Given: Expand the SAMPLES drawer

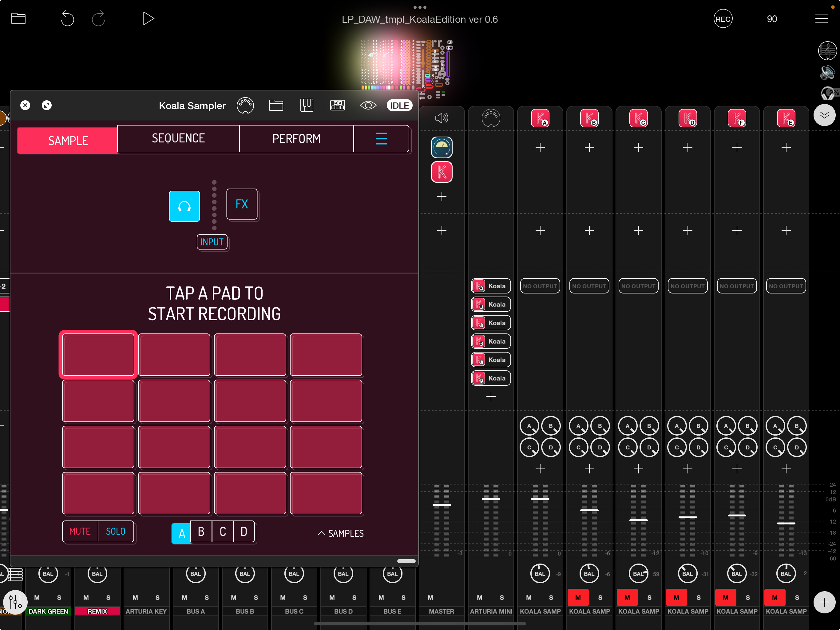Looking at the screenshot, I should [341, 533].
